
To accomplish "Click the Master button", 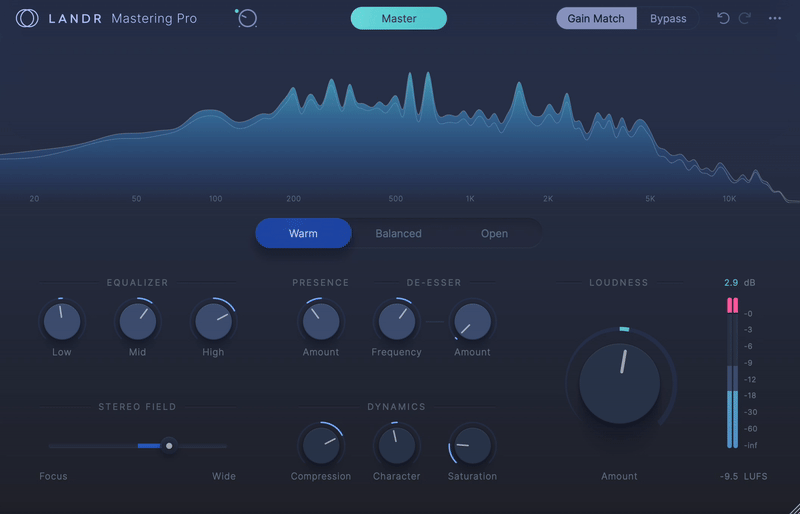I will pyautogui.click(x=398, y=18).
